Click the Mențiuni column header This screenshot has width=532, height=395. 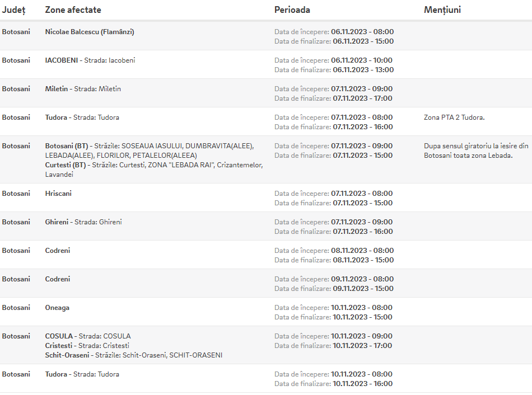442,10
